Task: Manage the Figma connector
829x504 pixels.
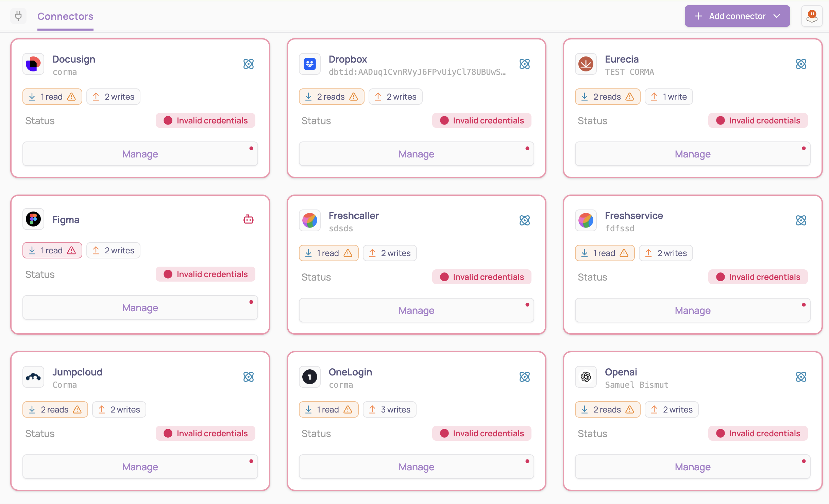Action: pyautogui.click(x=140, y=308)
